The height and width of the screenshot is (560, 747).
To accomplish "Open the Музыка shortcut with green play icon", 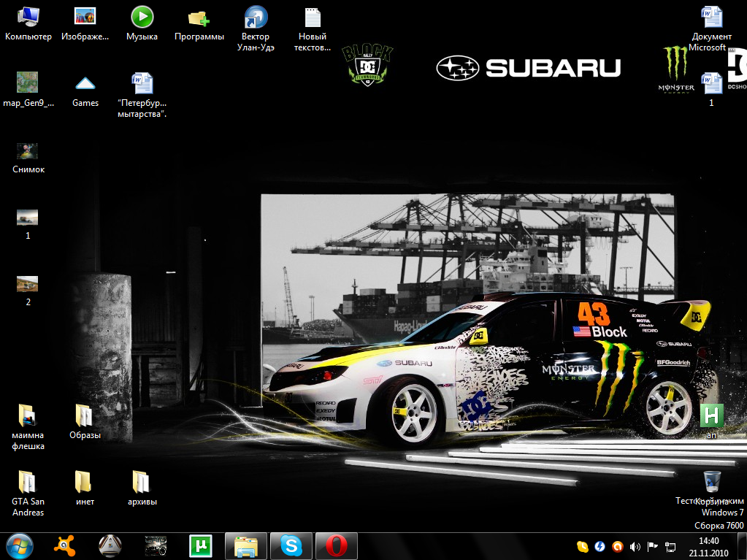I will 142,17.
